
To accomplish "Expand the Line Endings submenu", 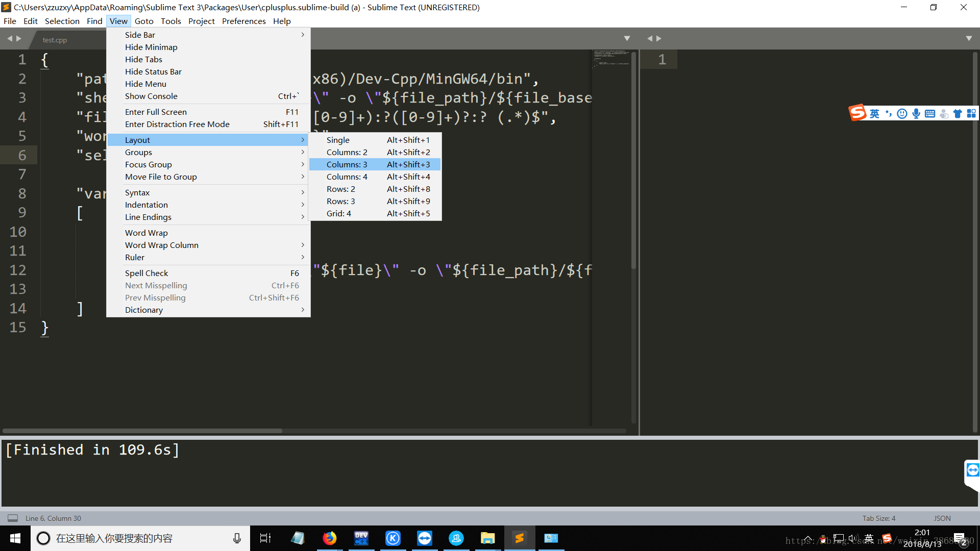I will pos(208,217).
